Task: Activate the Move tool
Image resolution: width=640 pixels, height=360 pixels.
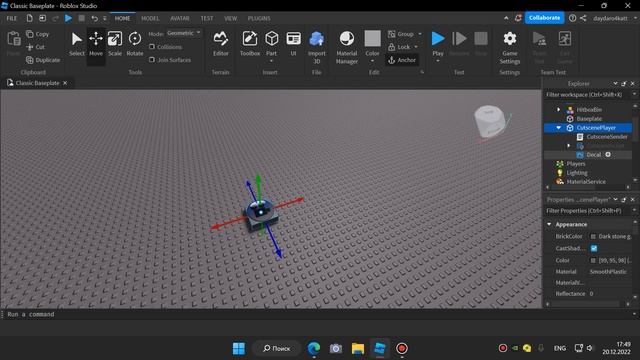Action: tap(96, 44)
